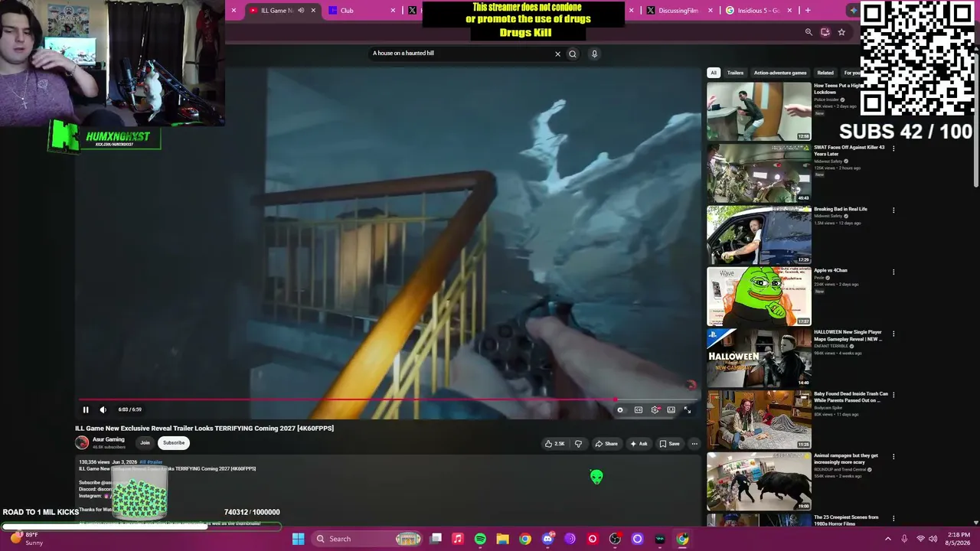The height and width of the screenshot is (551, 980).
Task: Open OBS Studio from the taskbar
Action: point(615,539)
